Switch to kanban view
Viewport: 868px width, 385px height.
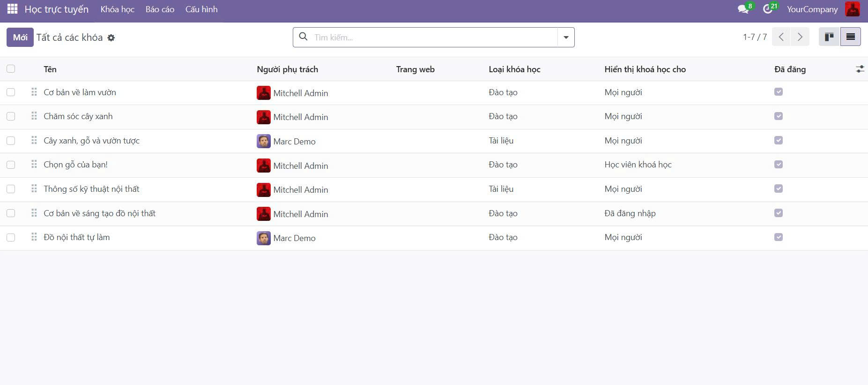point(829,37)
